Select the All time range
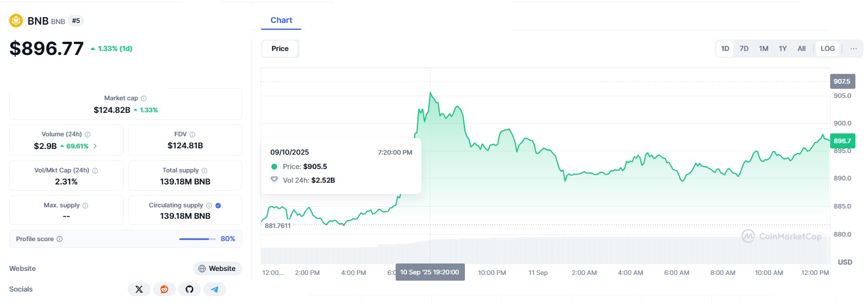The image size is (868, 303). pos(802,49)
